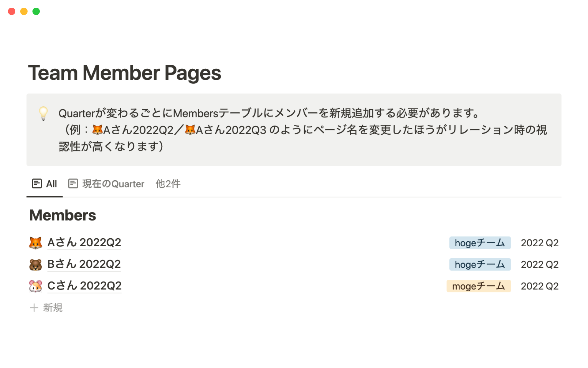
Task: Click the orange mogeチーム tag
Action: point(478,286)
